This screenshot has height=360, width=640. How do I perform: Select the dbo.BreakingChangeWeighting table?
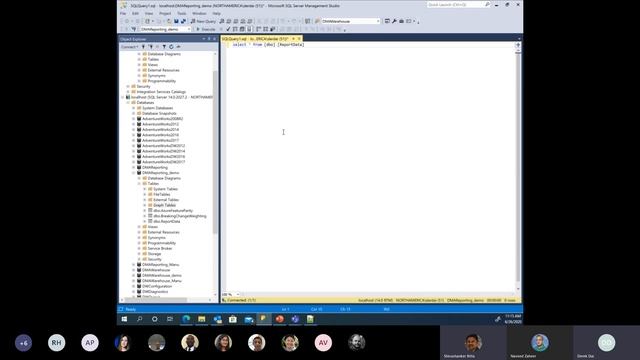180,216
